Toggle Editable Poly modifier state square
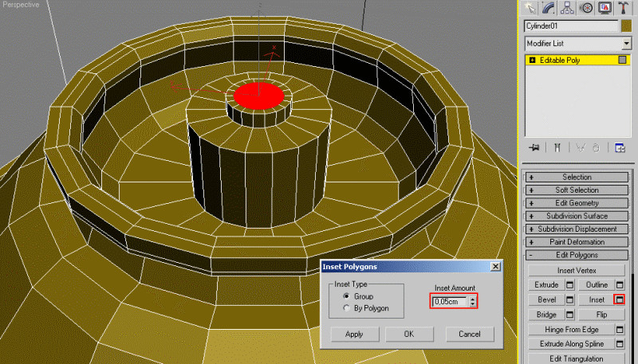This screenshot has height=364, width=638. point(622,60)
